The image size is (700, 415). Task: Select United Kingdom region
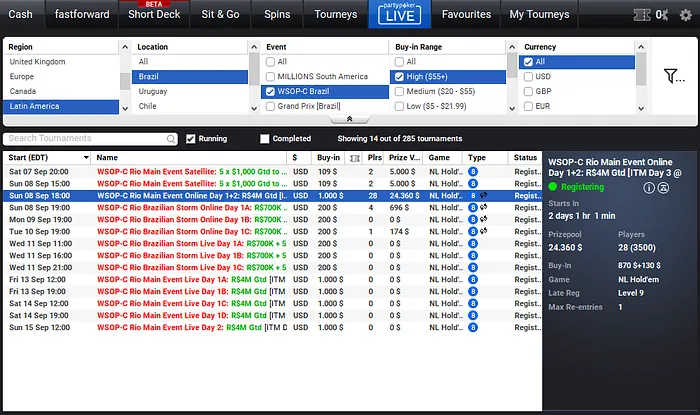[x=61, y=62]
